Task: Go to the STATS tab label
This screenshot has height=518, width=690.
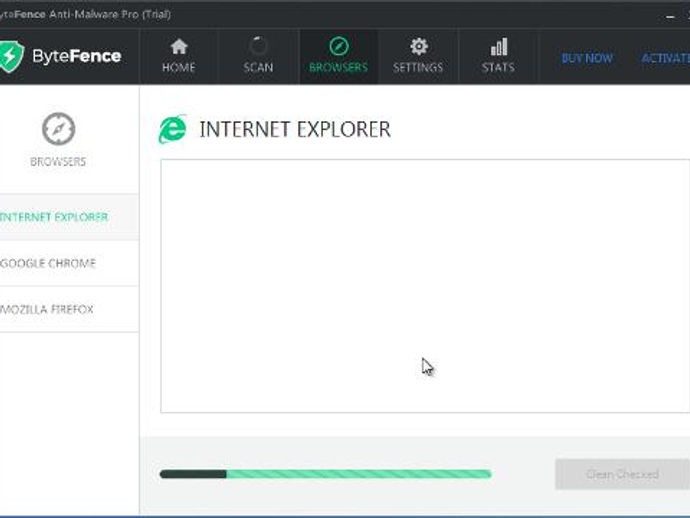Action: (x=498, y=67)
